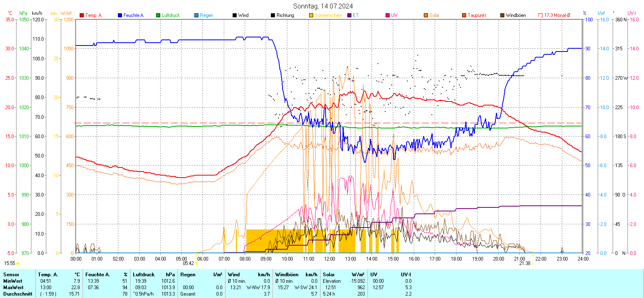Click the brown Windböen legend square
Viewport: 644px width, 298px height.
pos(502,15)
